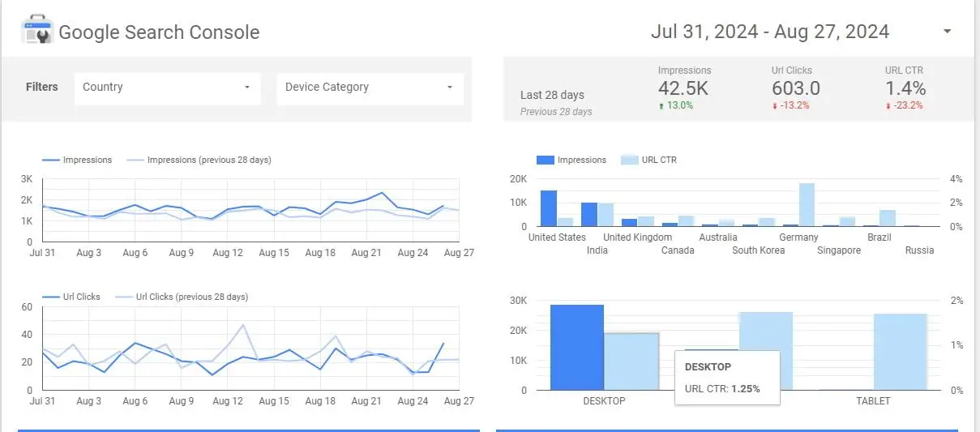
Task: Select the URL CTR 1.4% scorecard
Action: (905, 88)
